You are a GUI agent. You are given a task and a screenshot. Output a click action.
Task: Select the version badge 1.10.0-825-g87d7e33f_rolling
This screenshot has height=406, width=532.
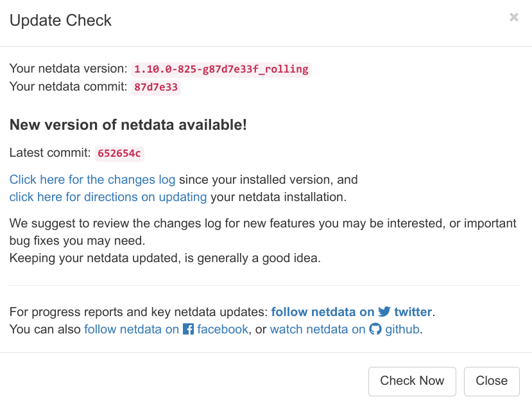tap(220, 69)
